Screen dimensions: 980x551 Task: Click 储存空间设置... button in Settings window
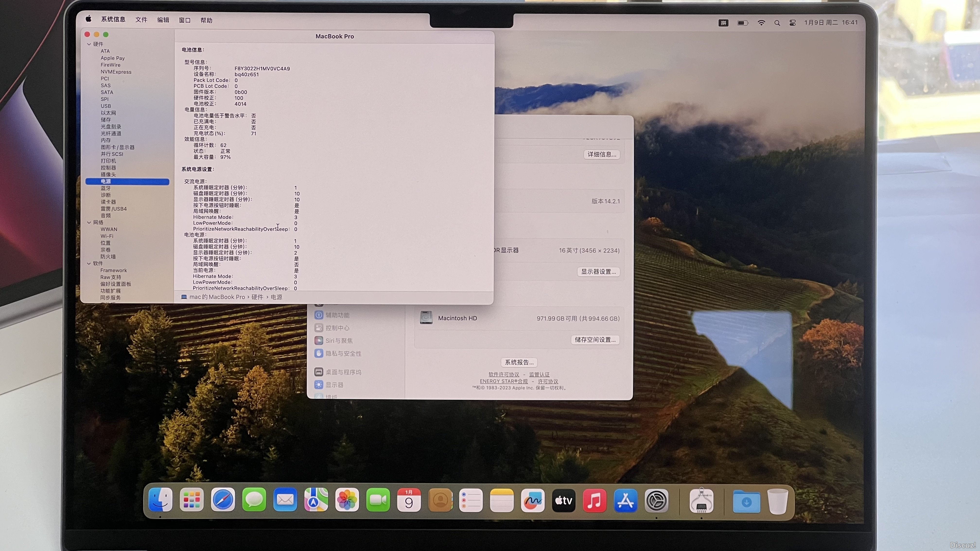595,340
